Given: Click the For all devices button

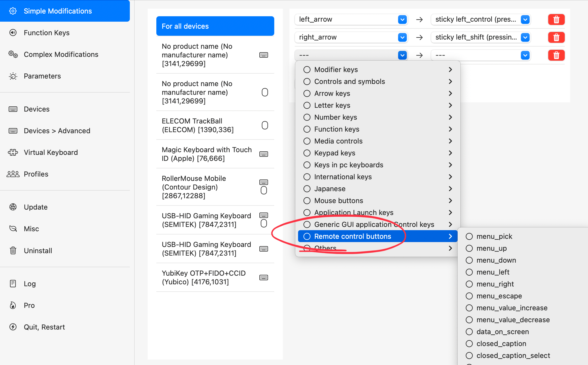Looking at the screenshot, I should coord(215,26).
